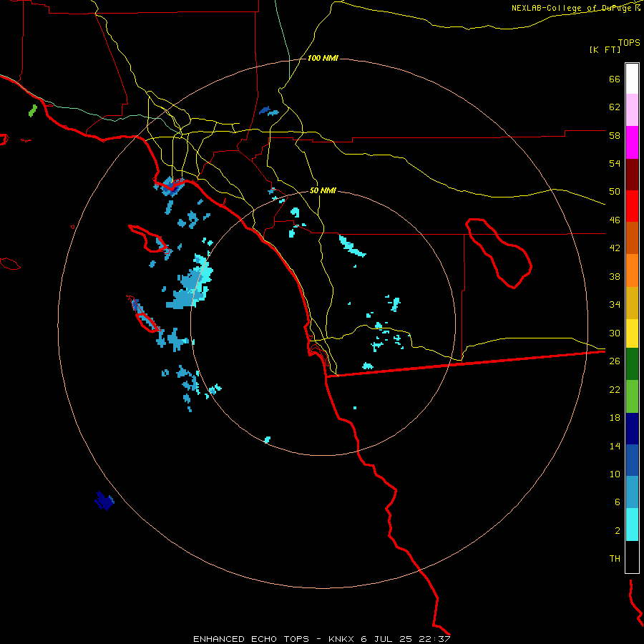Click the light pink legend swatch
644x644 pixels.
click(x=632, y=109)
